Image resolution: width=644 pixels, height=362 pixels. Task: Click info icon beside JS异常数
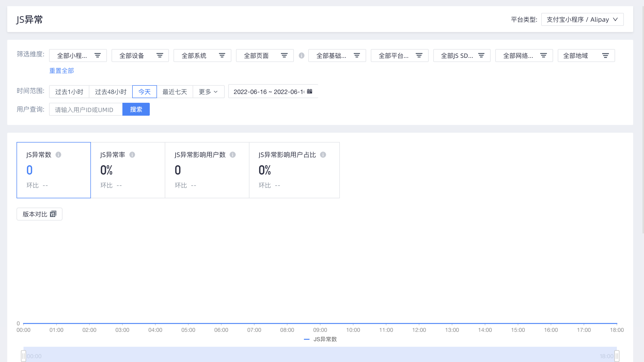[58, 155]
